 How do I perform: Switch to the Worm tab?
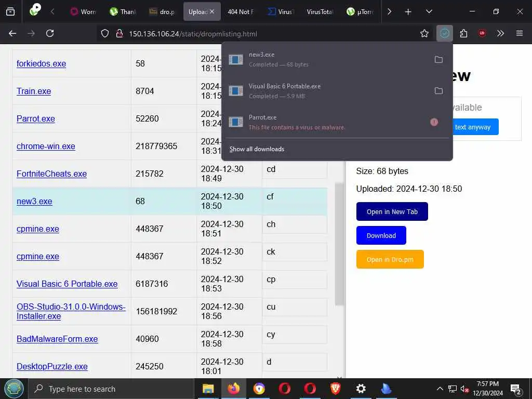pos(83,11)
